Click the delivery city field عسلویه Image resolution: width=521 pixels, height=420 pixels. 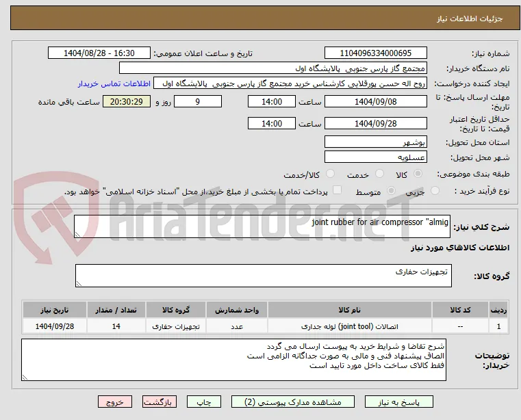pos(375,157)
